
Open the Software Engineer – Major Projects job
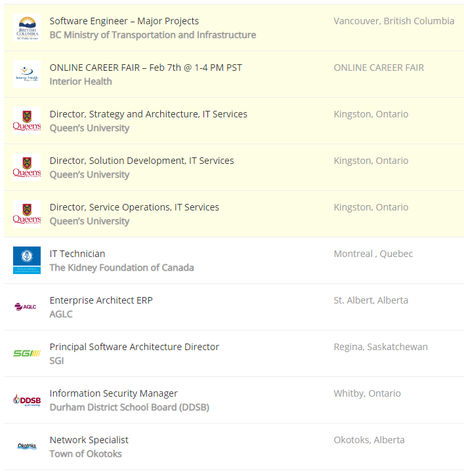[124, 21]
